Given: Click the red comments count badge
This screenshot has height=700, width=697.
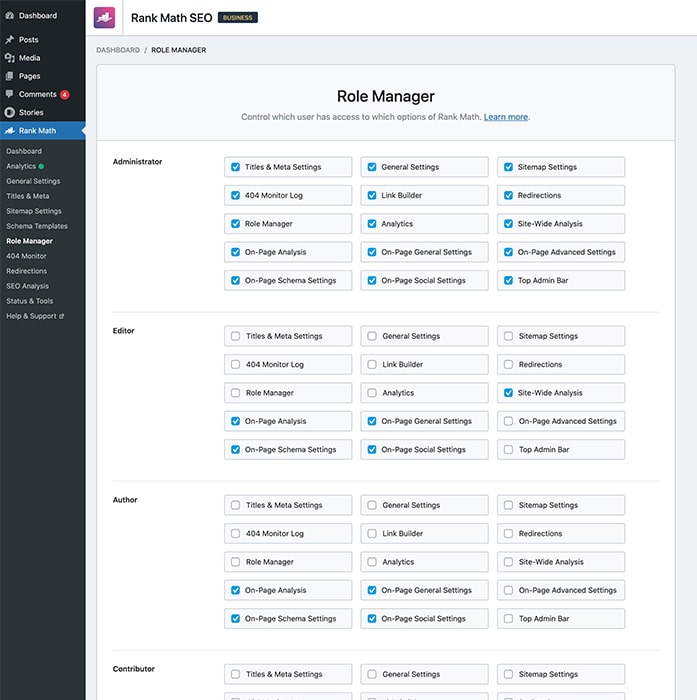Looking at the screenshot, I should [x=65, y=95].
